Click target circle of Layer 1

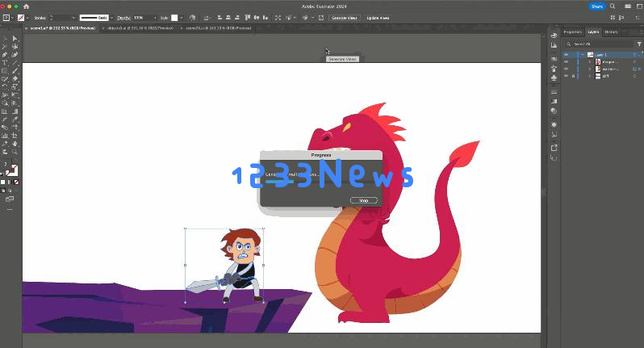pyautogui.click(x=634, y=55)
